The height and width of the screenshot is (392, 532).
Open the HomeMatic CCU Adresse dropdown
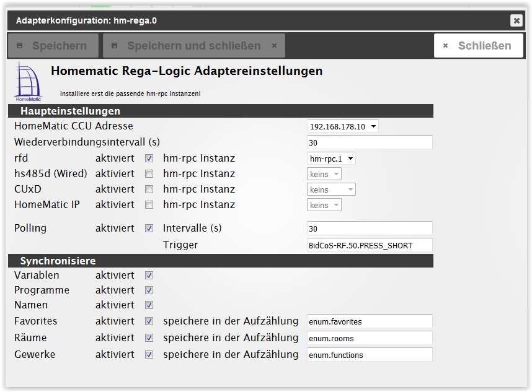(x=342, y=127)
